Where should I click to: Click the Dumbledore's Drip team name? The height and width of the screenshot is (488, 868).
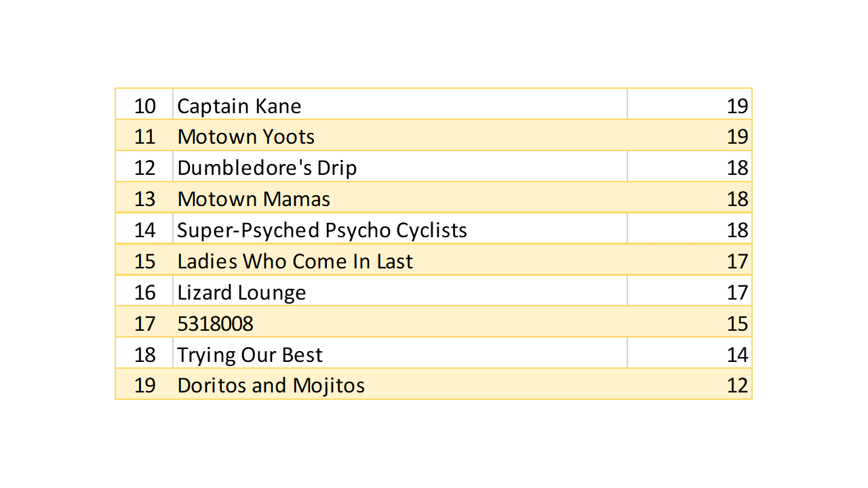pos(267,168)
